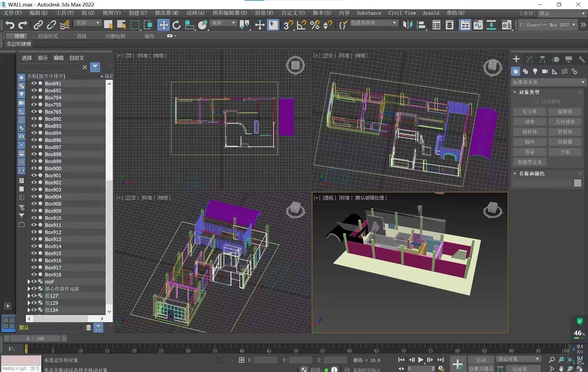
Task: Click the Mirror tool icon
Action: pos(407,25)
